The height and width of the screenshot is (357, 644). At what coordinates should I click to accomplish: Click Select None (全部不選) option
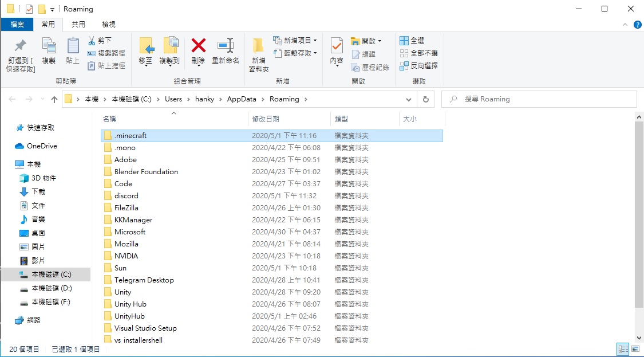pos(418,53)
